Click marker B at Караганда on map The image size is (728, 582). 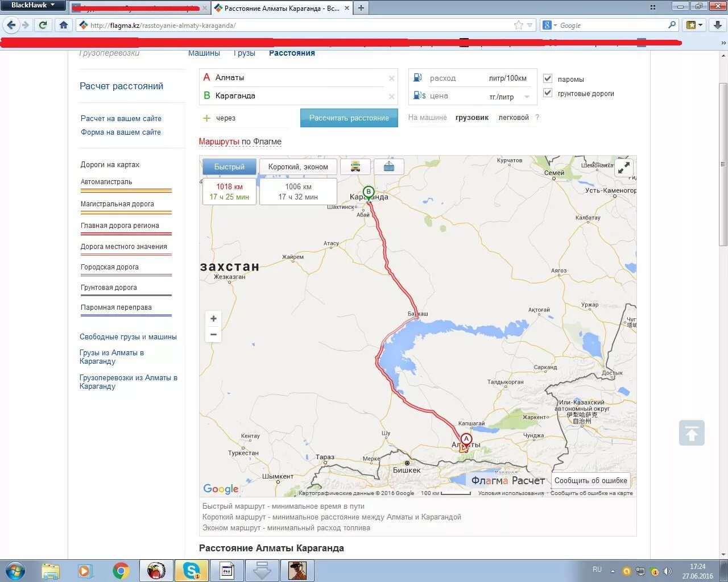click(369, 193)
